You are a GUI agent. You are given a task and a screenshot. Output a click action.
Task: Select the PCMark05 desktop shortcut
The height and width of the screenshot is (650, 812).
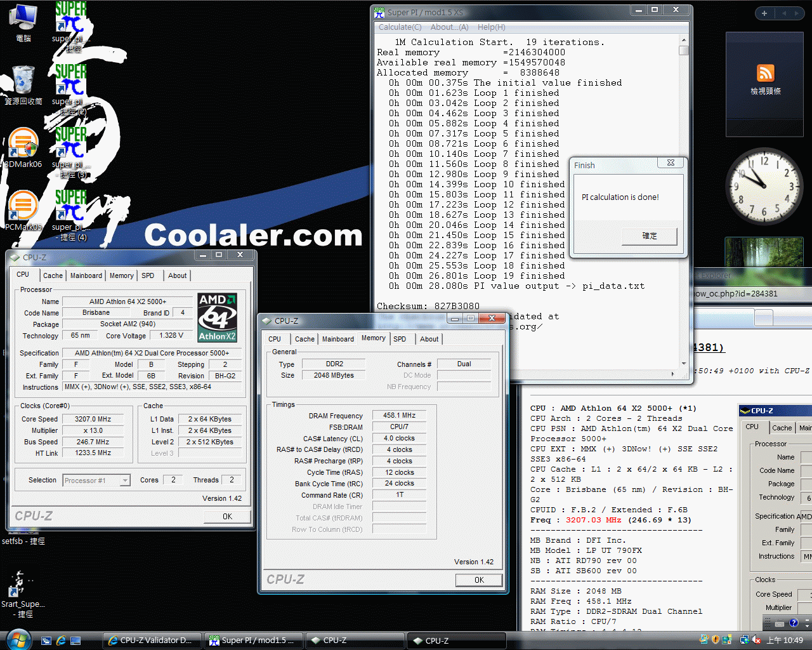23,211
